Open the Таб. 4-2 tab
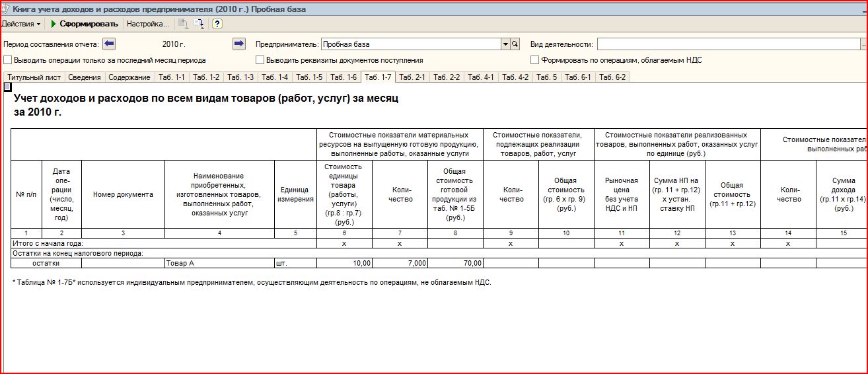The image size is (868, 374). (515, 77)
